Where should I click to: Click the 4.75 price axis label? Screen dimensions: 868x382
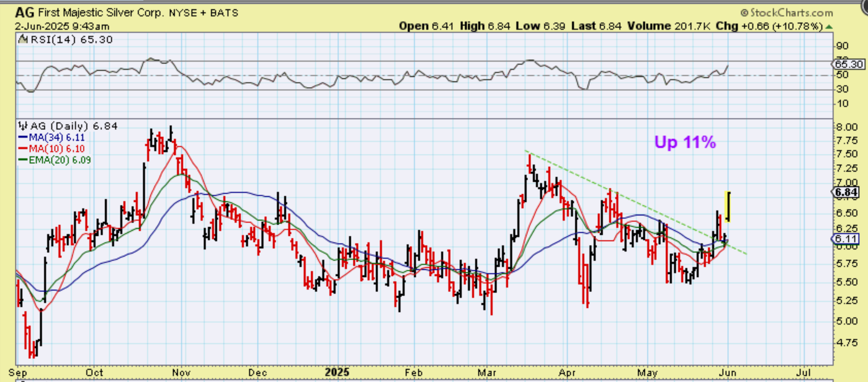[x=847, y=343]
